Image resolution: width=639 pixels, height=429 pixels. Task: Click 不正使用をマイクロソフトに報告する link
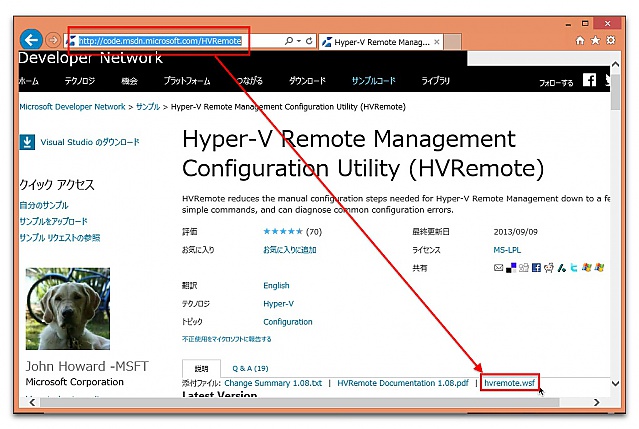227,339
